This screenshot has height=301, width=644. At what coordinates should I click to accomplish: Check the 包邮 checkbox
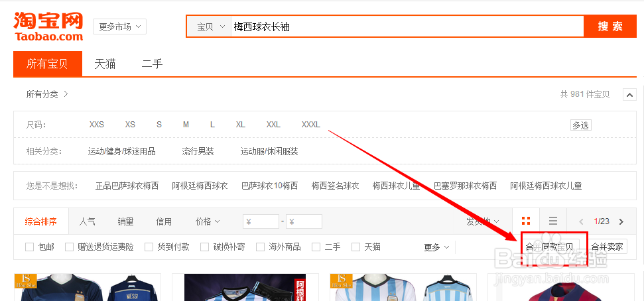click(x=30, y=247)
